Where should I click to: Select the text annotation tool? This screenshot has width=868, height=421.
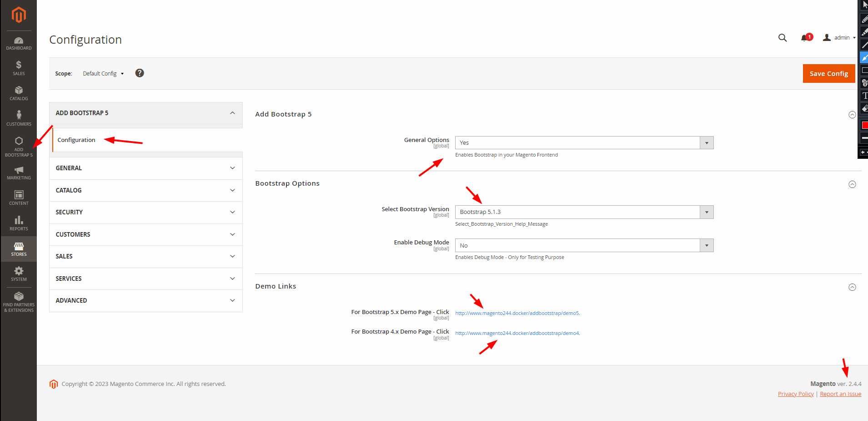(x=864, y=96)
